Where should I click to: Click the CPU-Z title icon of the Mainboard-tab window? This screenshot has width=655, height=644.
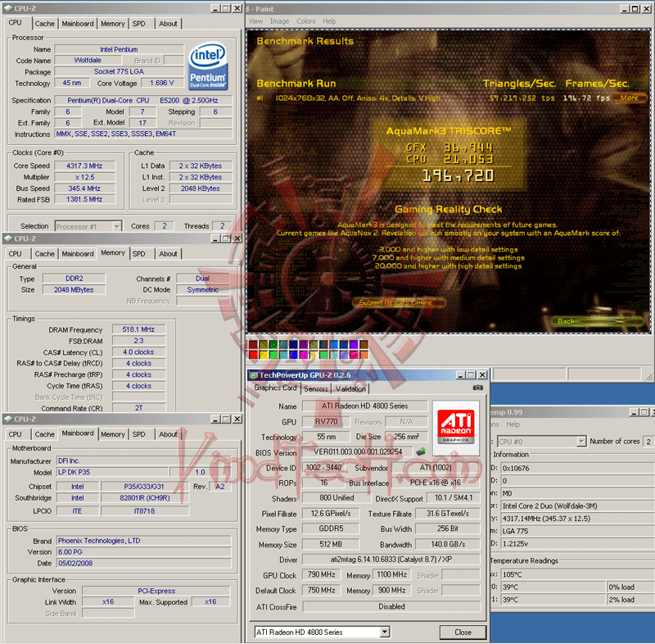(8, 420)
